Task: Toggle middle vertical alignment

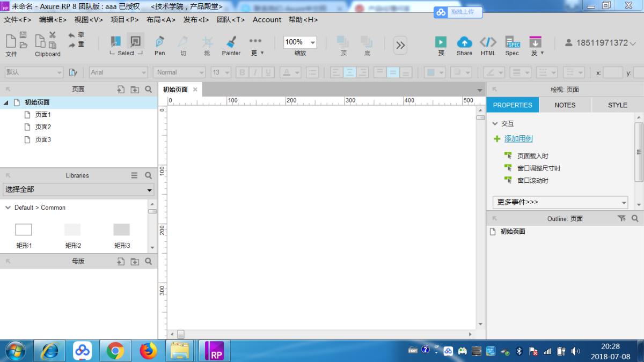Action: (393, 72)
